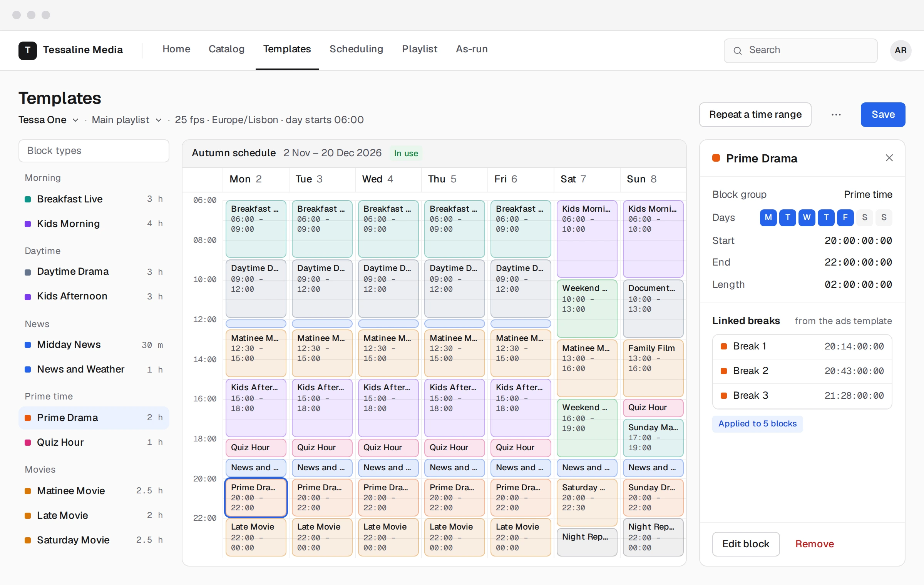Click the Applied to 5 blocks link
Viewport: 924px width, 585px height.
(757, 424)
